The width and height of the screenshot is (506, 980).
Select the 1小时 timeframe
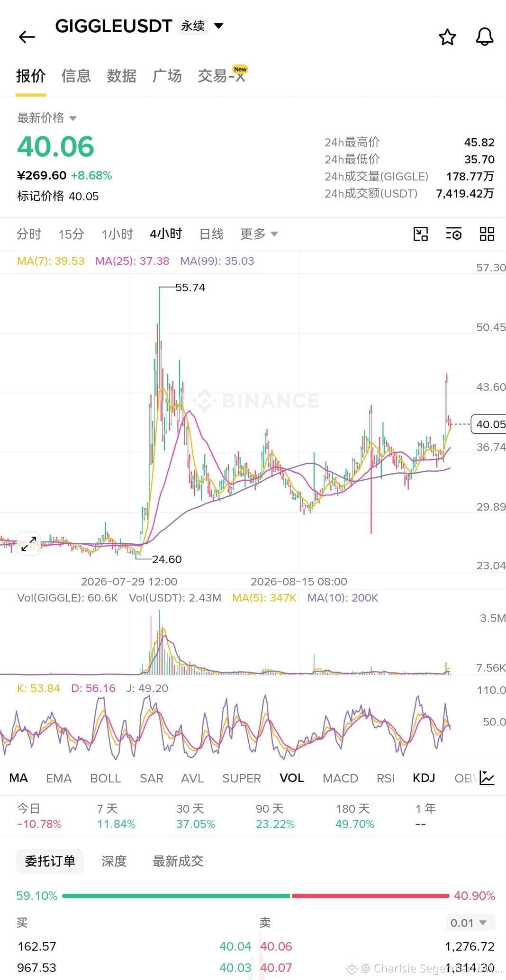pyautogui.click(x=117, y=234)
